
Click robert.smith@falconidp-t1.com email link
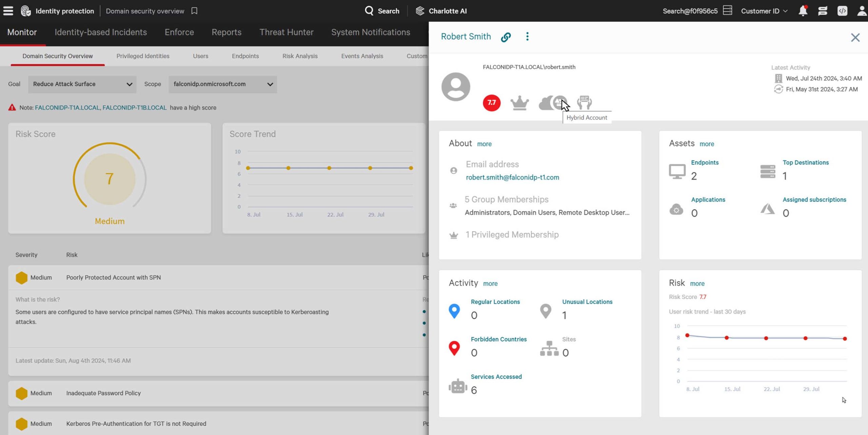coord(512,177)
